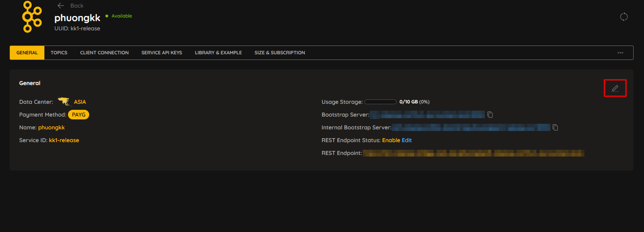Click the Available status label
Image resolution: width=644 pixels, height=232 pixels.
tap(122, 16)
